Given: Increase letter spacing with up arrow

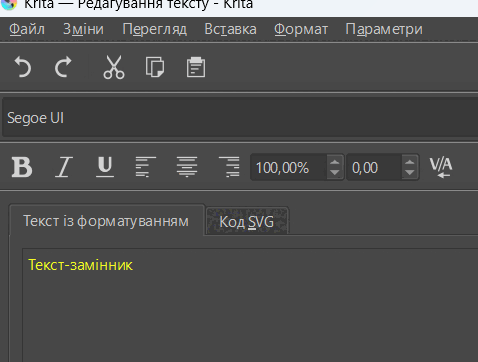Looking at the screenshot, I should 410,162.
